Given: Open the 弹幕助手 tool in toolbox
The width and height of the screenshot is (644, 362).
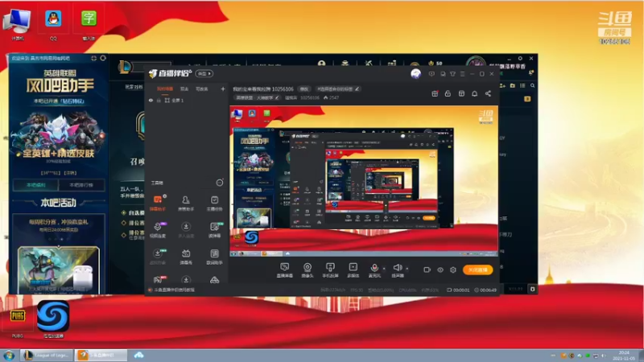Looking at the screenshot, I should 158,203.
